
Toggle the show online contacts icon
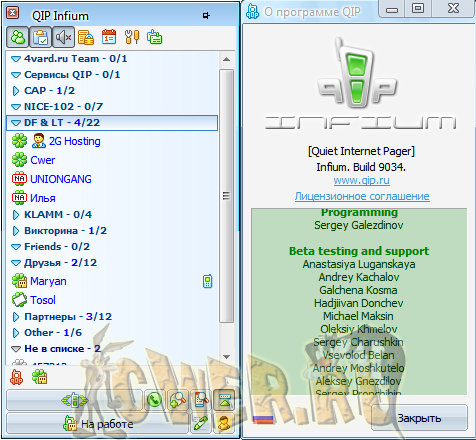pos(18,37)
